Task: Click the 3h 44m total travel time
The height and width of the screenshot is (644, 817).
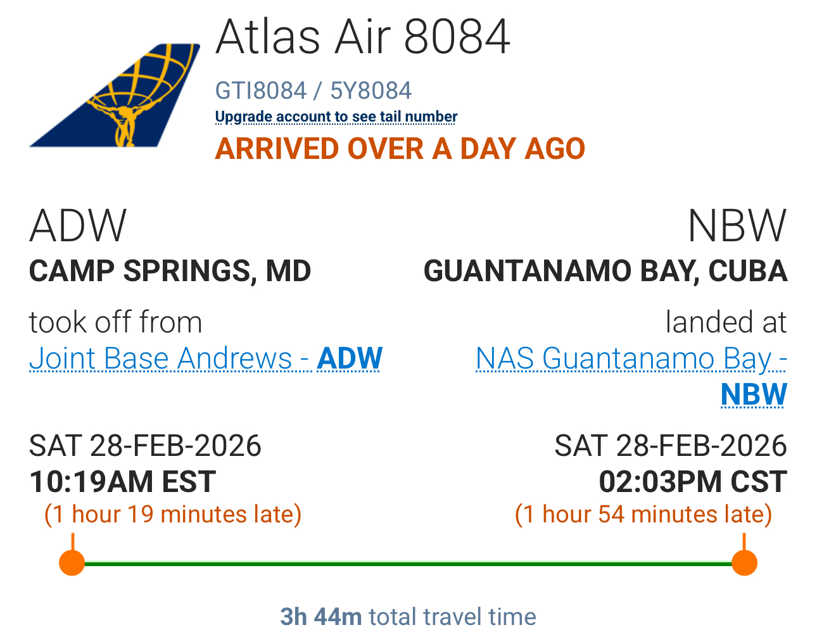Action: [408, 617]
